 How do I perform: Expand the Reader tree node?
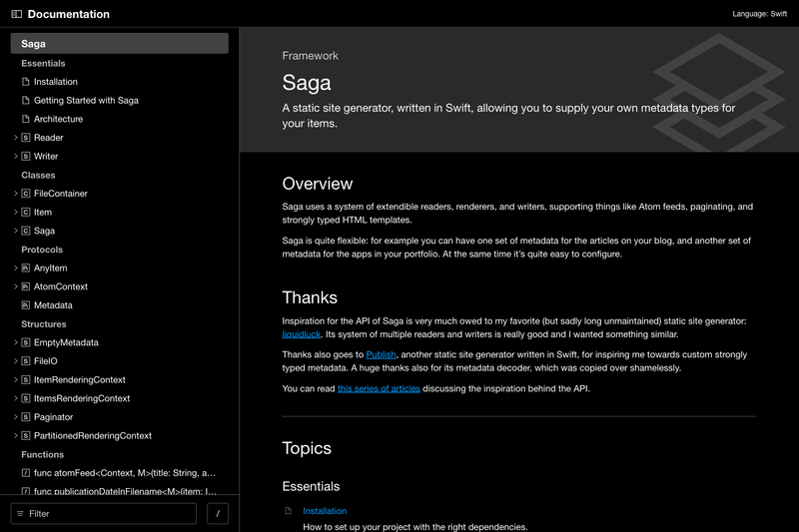[x=16, y=138]
